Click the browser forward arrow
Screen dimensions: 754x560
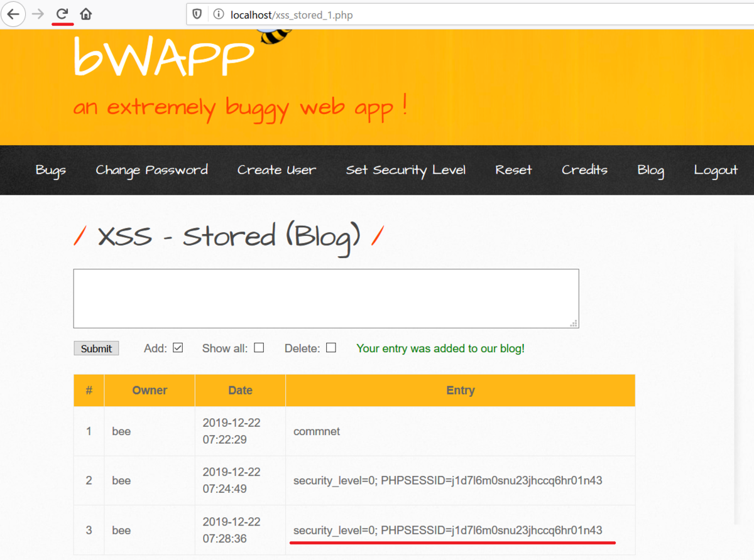(x=38, y=14)
